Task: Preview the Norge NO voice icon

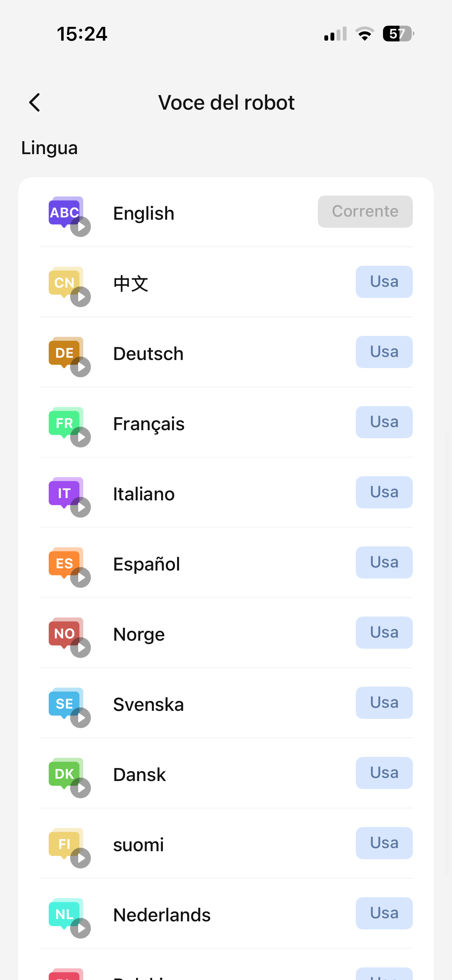Action: click(x=80, y=648)
